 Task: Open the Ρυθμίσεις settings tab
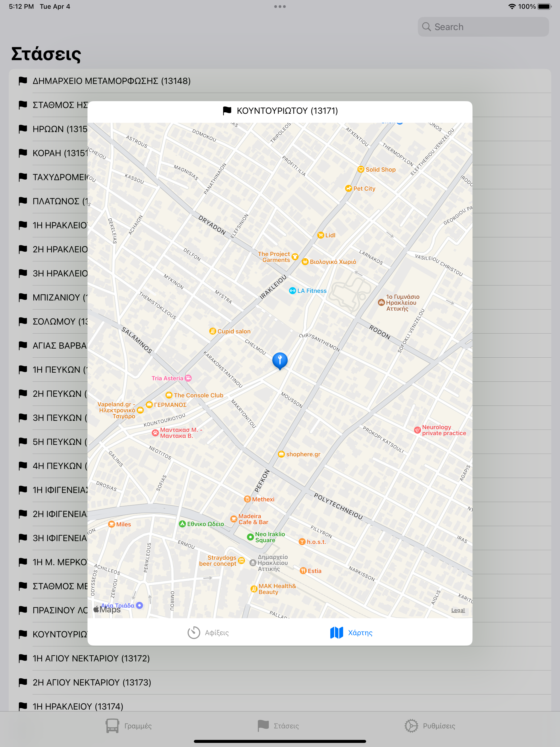coord(430,726)
